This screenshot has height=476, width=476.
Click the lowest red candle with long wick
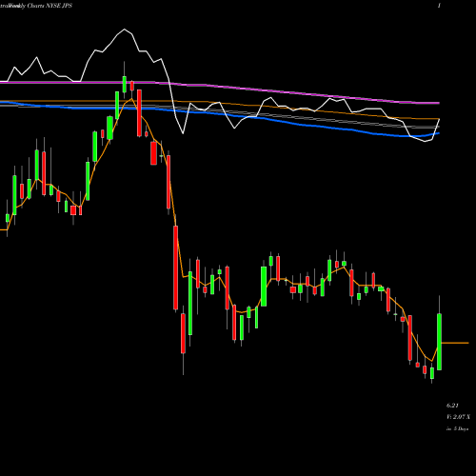tap(183, 333)
